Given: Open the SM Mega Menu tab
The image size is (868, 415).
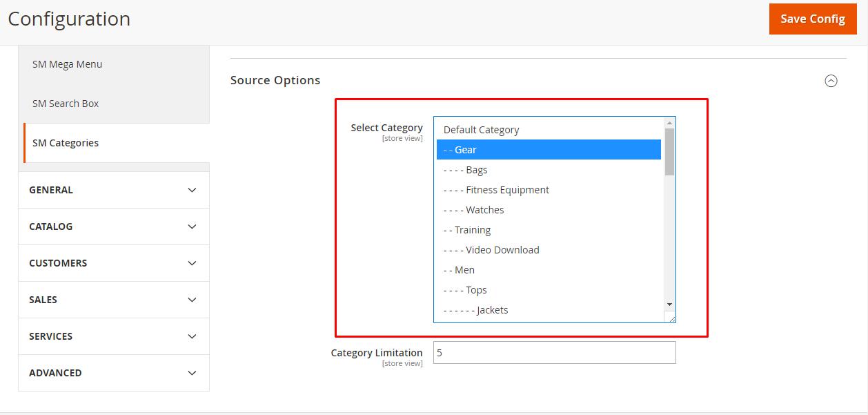Looking at the screenshot, I should pos(67,64).
